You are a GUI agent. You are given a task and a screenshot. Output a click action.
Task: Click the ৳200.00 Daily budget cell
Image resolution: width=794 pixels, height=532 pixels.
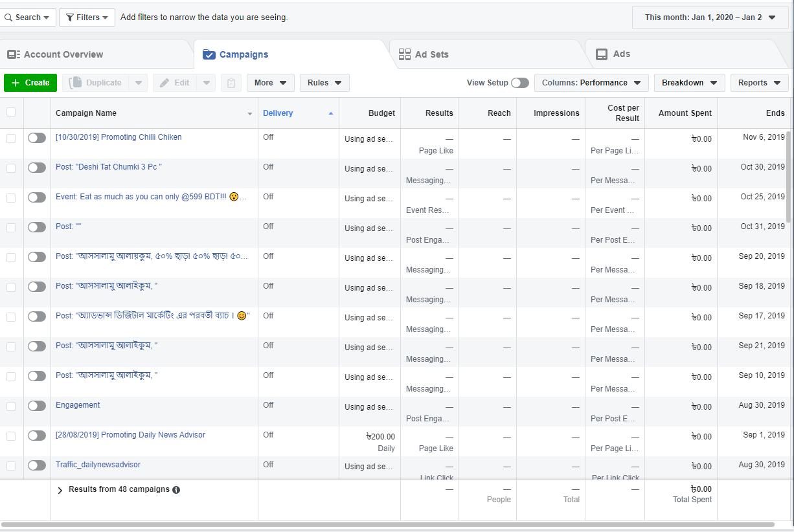click(370, 443)
